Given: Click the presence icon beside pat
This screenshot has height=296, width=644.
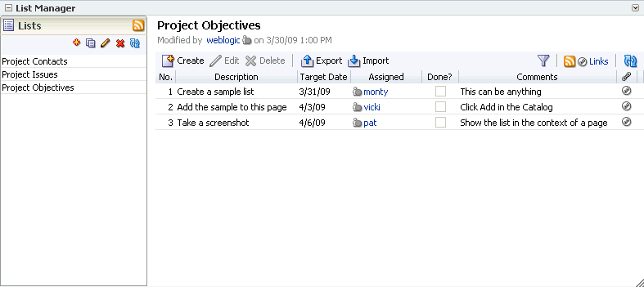Looking at the screenshot, I should [358, 123].
